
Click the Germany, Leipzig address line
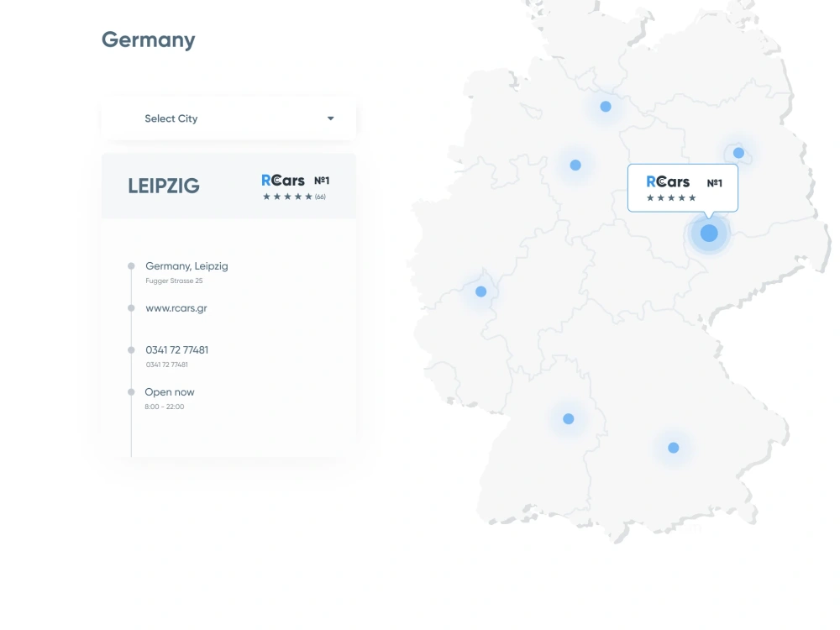pyautogui.click(x=186, y=266)
